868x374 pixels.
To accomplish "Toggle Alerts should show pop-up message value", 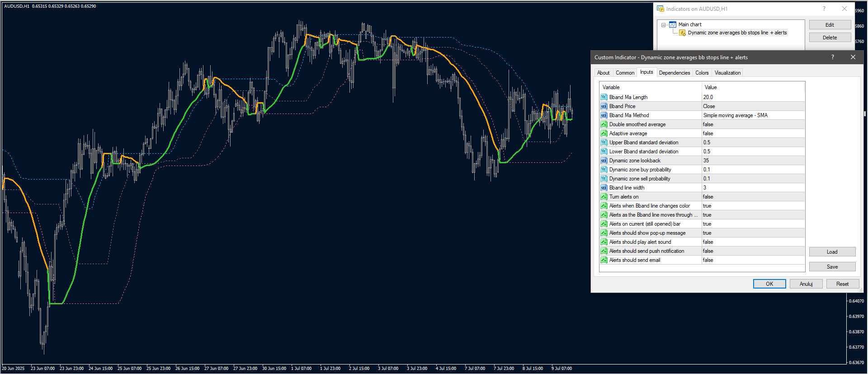I will (x=753, y=233).
